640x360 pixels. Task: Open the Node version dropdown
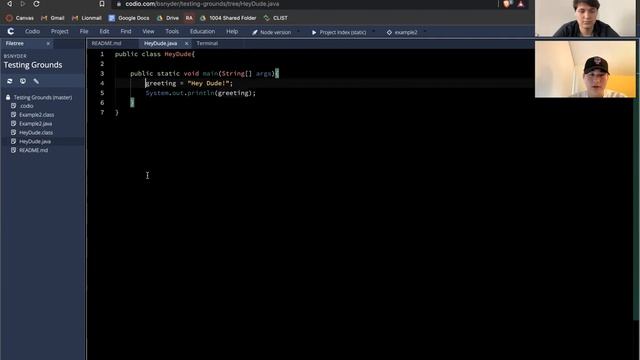pos(275,32)
